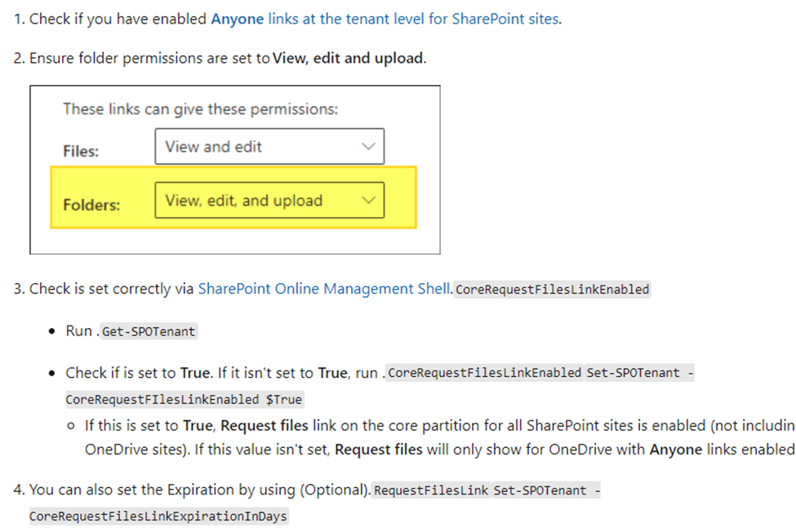Open the Anyone links tenant level hyperlink
This screenshot has width=796, height=532.
386,19
